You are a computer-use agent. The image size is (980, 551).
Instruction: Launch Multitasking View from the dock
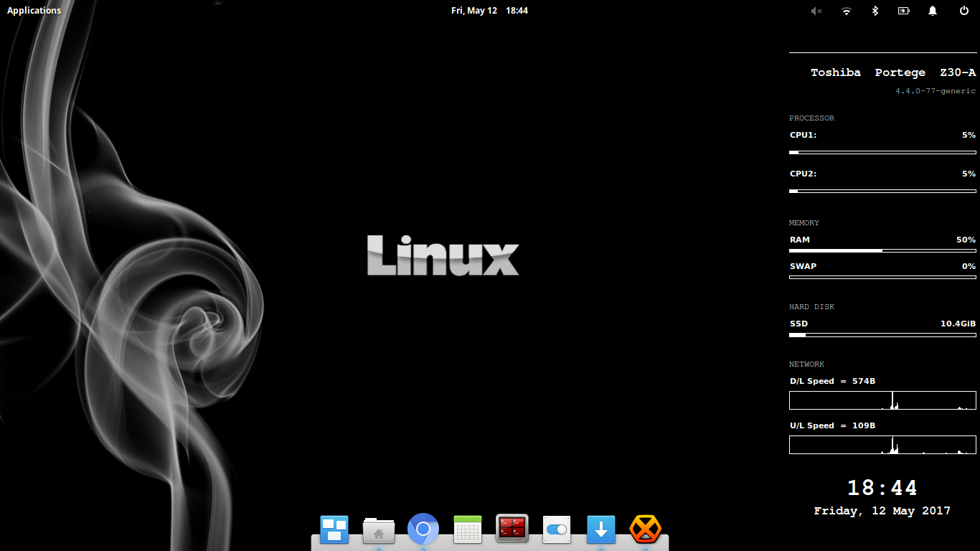click(x=334, y=529)
